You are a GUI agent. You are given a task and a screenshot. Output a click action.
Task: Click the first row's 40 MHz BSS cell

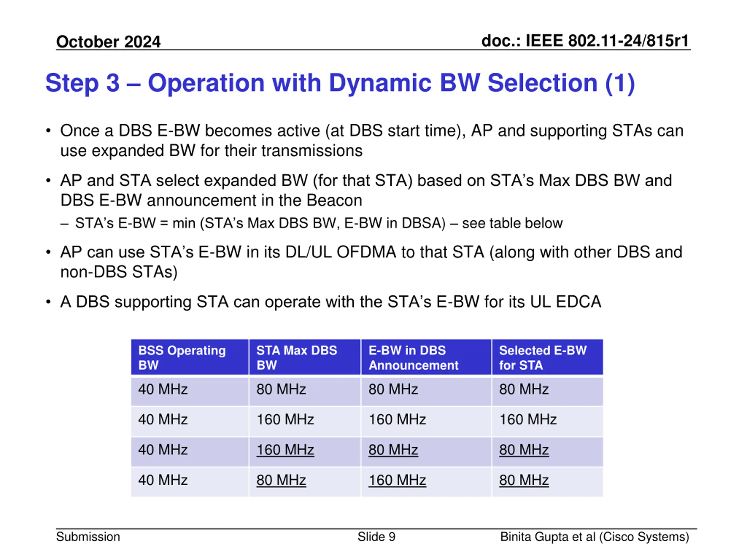pyautogui.click(x=163, y=389)
